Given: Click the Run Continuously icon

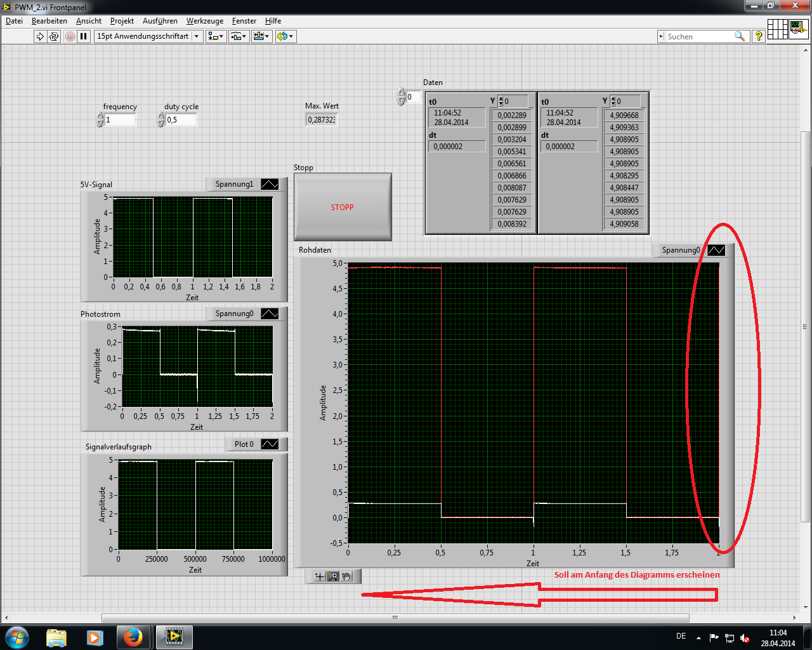Looking at the screenshot, I should coord(54,36).
